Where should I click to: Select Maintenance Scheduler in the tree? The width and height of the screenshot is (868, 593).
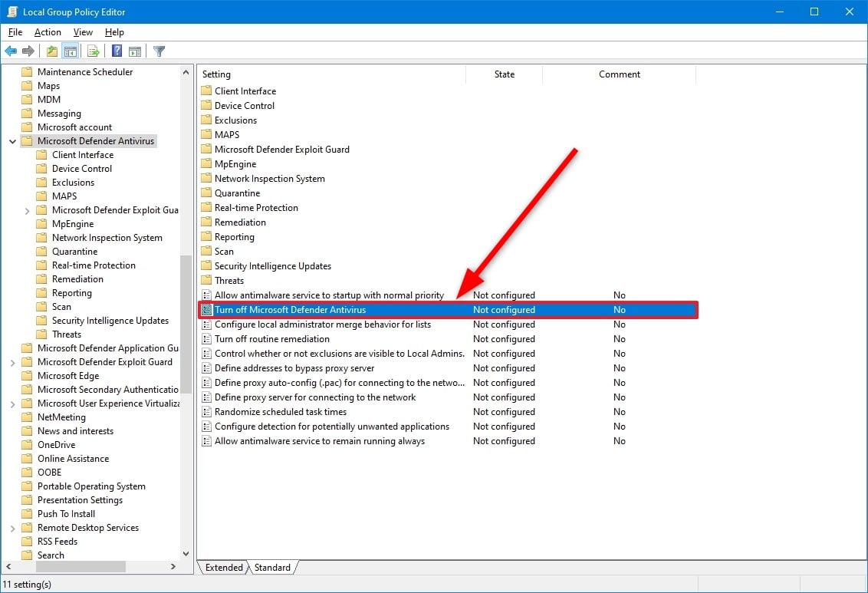pyautogui.click(x=85, y=72)
